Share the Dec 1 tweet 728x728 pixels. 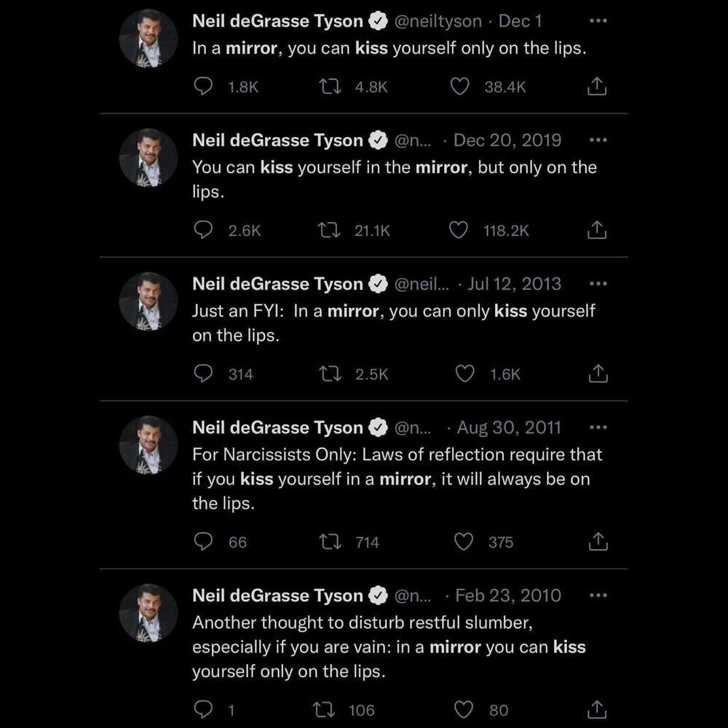(x=597, y=87)
